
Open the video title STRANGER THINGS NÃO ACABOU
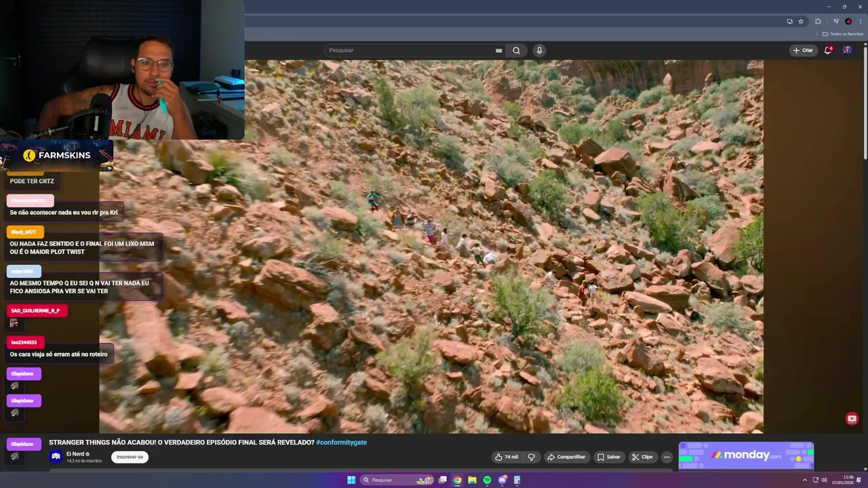tap(182, 442)
